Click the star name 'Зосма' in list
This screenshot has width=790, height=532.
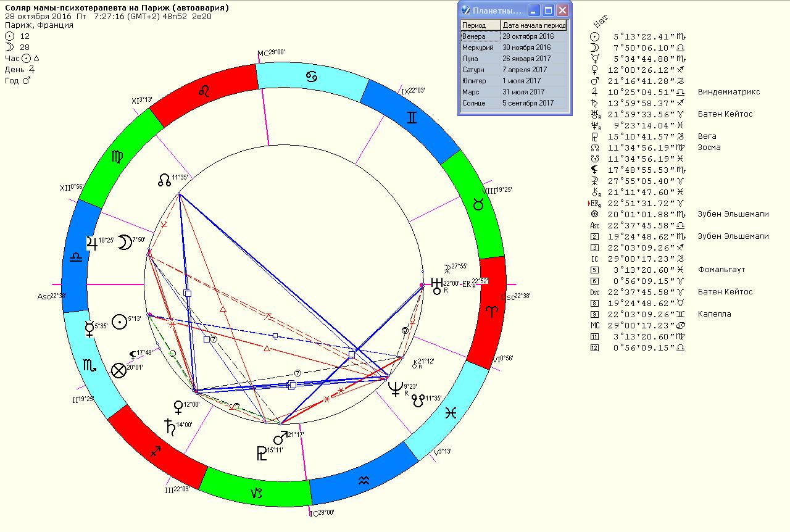[x=709, y=148]
